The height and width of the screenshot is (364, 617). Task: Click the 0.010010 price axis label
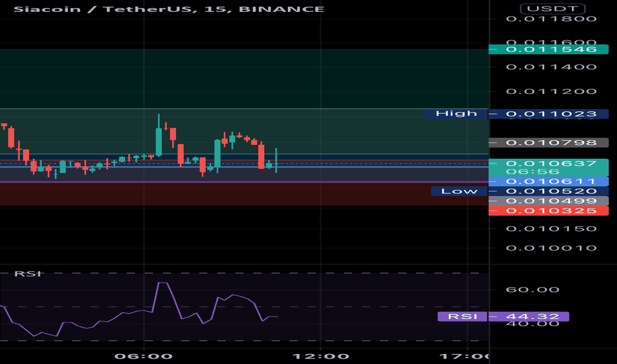(x=551, y=248)
